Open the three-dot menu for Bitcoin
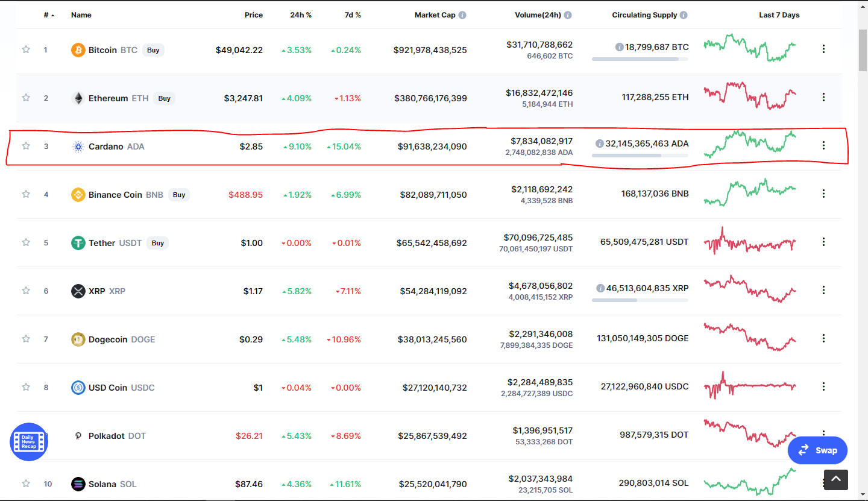Viewport: 868px width, 501px height. pyautogui.click(x=823, y=49)
